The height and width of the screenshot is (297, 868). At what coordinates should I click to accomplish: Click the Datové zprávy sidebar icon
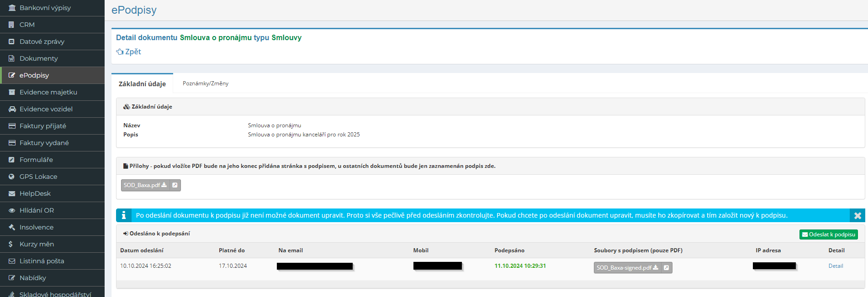coord(12,42)
